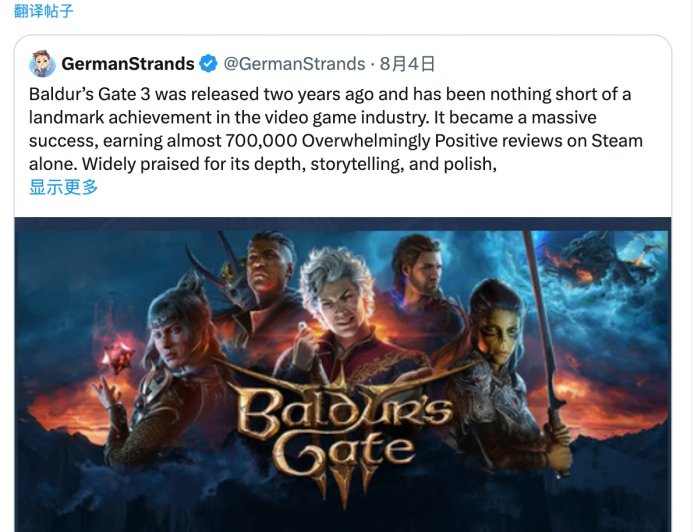This screenshot has height=532, width=694.
Task: Click the green-skinned character holding a sword
Action: click(x=495, y=335)
